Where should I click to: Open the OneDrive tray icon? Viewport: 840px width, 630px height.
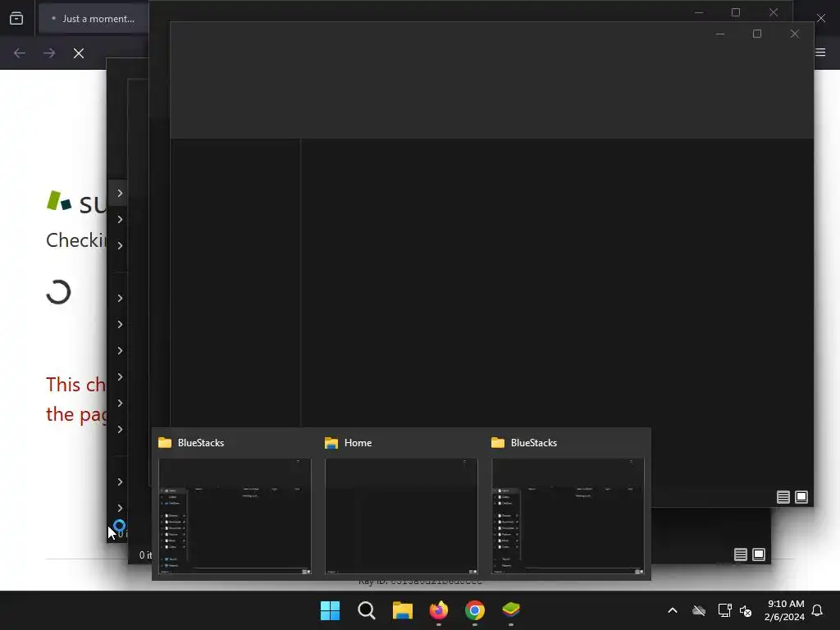[699, 610]
